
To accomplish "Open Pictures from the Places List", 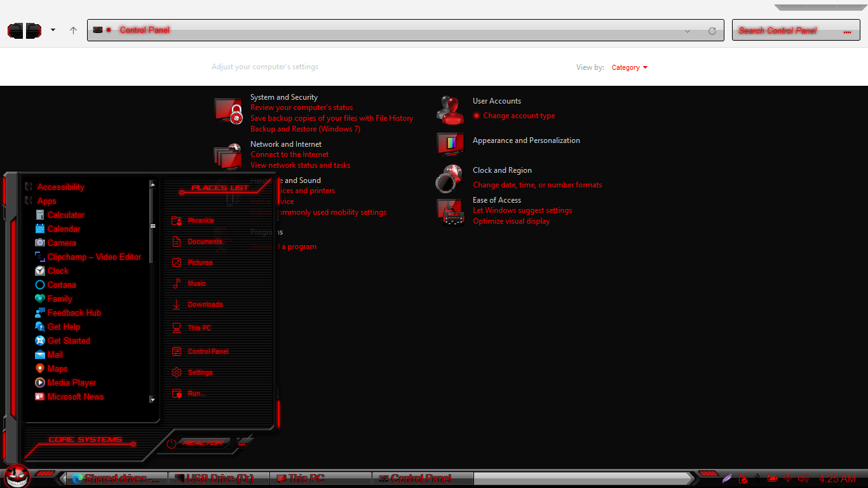I will [x=192, y=262].
